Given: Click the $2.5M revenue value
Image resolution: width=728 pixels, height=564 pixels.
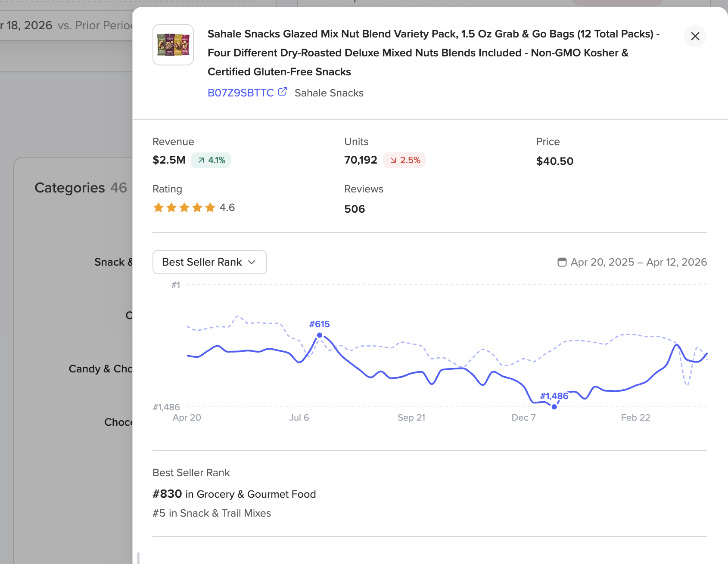Looking at the screenshot, I should pos(169,160).
